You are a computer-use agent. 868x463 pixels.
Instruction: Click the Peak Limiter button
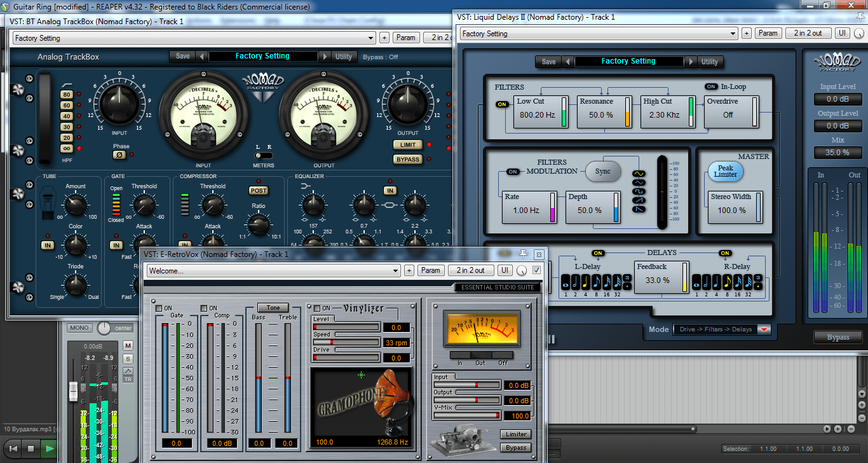tap(726, 171)
